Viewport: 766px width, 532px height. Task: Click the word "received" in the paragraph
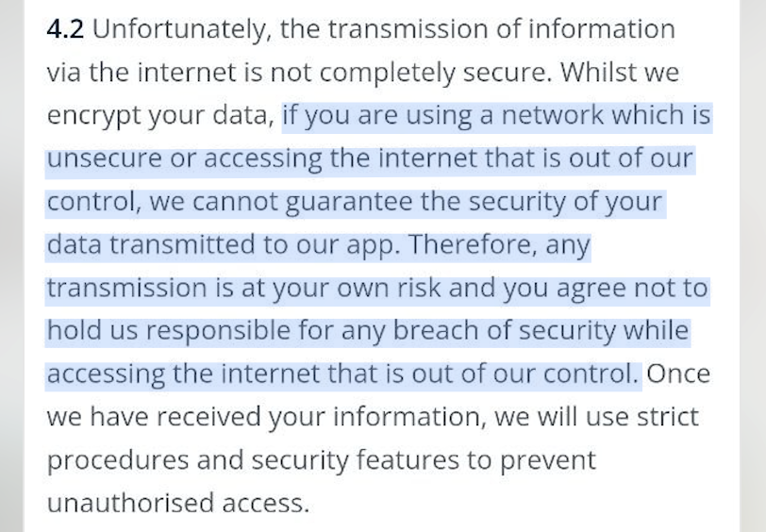(208, 417)
